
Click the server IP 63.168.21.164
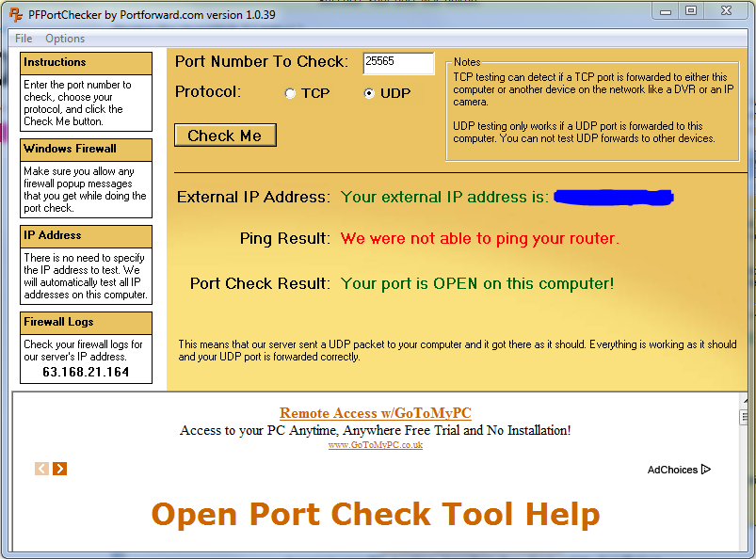[86, 372]
